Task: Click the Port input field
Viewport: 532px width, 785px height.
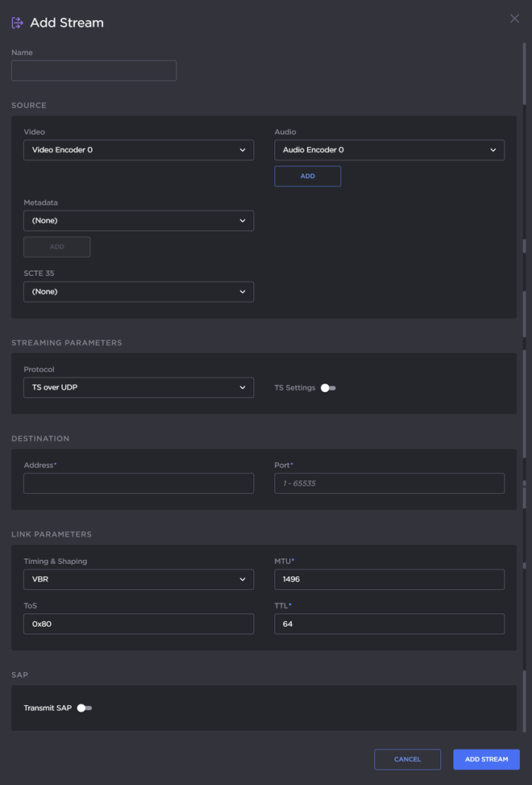Action: (x=389, y=482)
